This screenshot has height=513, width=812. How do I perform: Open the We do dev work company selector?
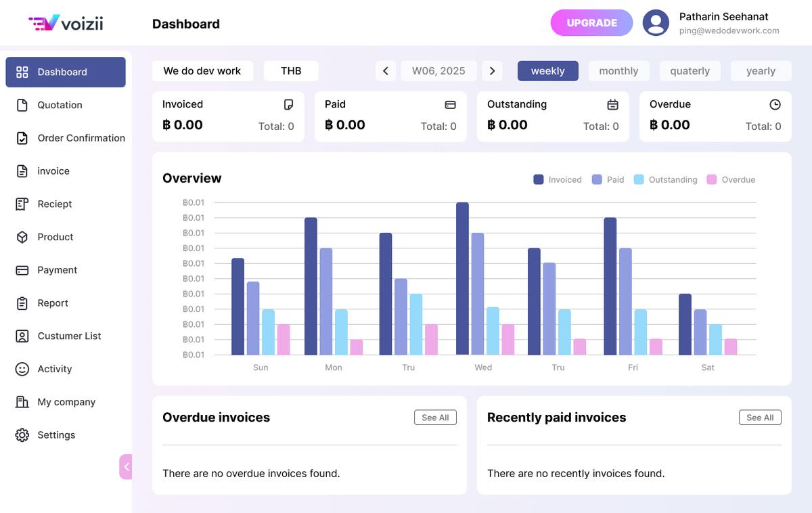point(202,71)
